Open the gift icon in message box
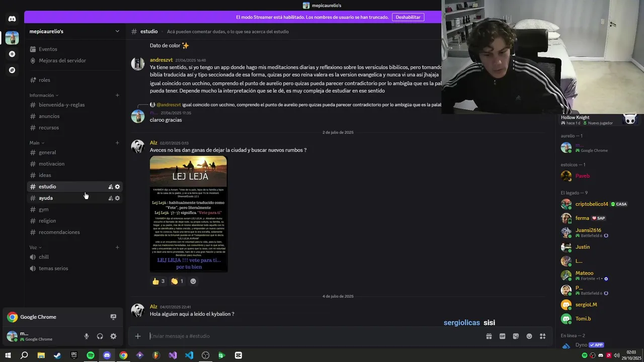Screen dimensions: 644x362 489,336
